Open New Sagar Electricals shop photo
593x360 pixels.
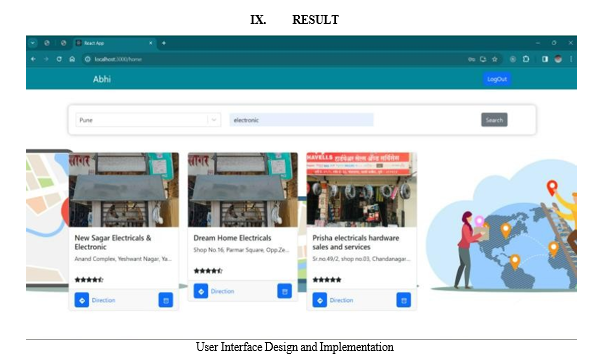click(x=124, y=190)
